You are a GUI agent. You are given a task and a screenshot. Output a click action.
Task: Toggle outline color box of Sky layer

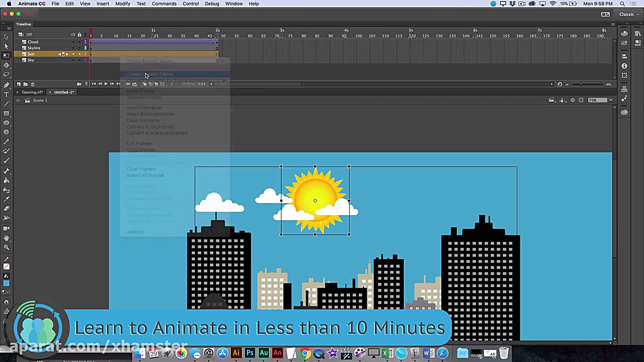(x=85, y=60)
